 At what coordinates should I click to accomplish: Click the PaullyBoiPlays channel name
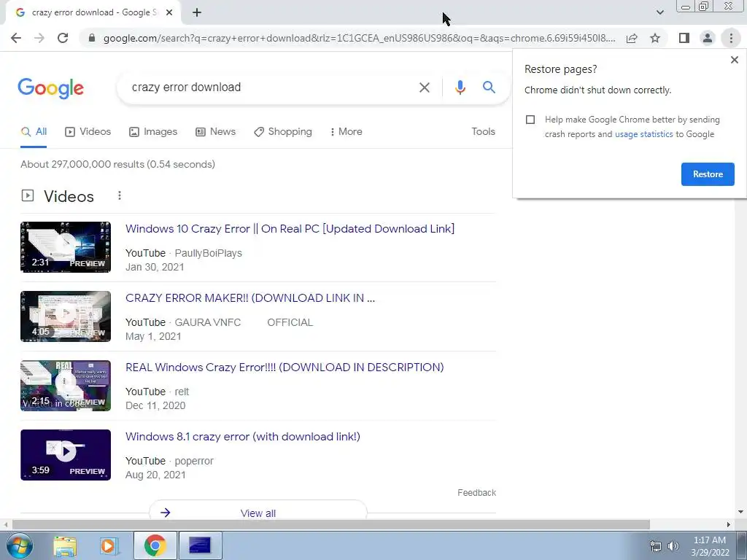point(208,253)
